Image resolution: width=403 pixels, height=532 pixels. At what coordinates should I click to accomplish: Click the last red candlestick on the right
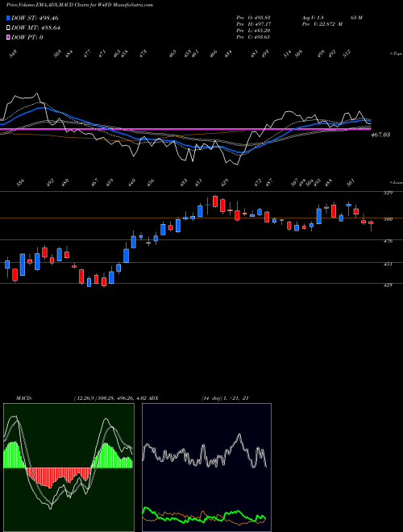[371, 223]
